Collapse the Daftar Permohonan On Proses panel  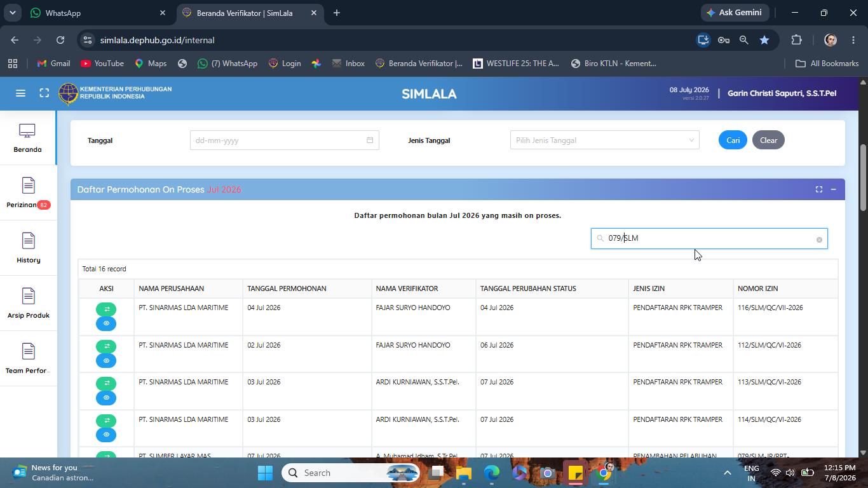pos(833,189)
